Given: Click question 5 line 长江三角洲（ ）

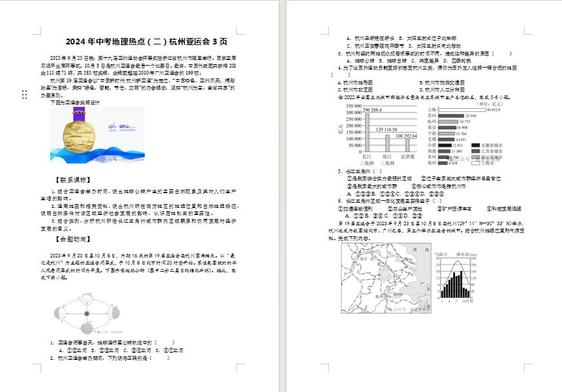Looking at the screenshot, I should coord(361,171).
